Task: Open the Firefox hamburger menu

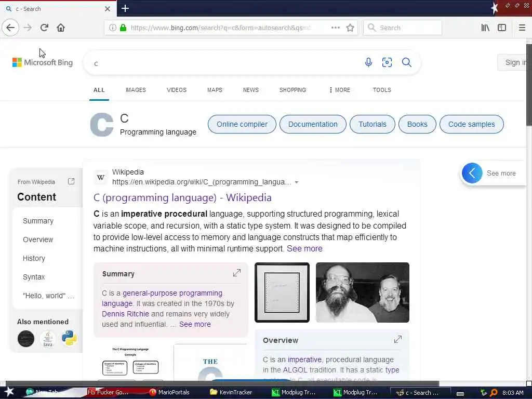Action: coord(522,28)
